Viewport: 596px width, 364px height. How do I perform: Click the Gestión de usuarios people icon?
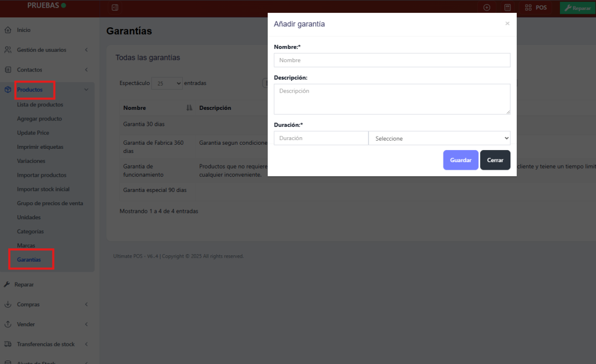click(8, 50)
